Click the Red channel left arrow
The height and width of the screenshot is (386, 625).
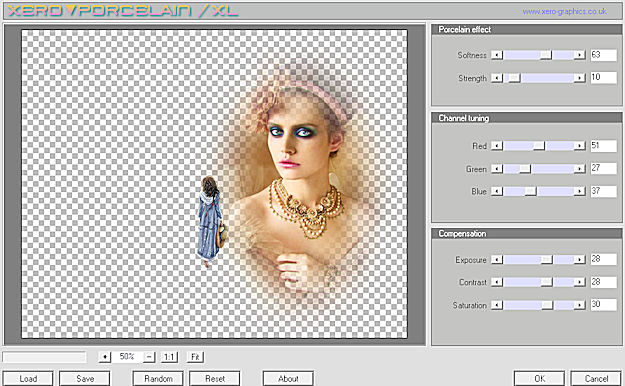click(497, 146)
